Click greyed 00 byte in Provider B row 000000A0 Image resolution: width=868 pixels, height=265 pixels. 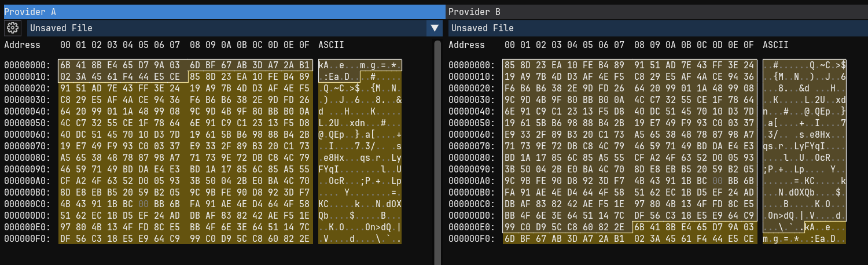716,181
